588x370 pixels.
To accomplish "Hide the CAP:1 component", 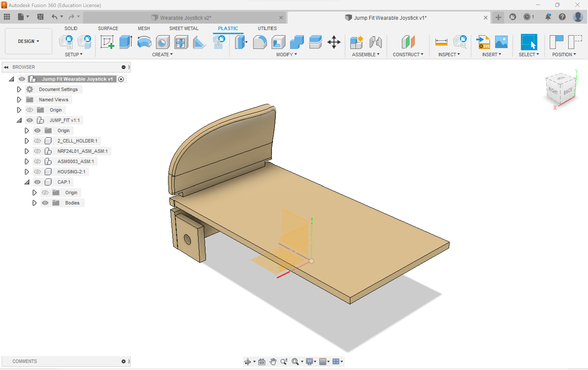I will pyautogui.click(x=37, y=182).
